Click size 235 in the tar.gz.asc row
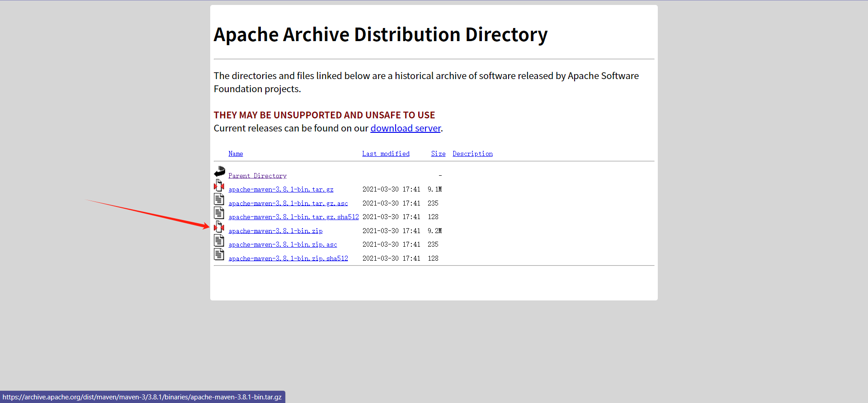 433,203
